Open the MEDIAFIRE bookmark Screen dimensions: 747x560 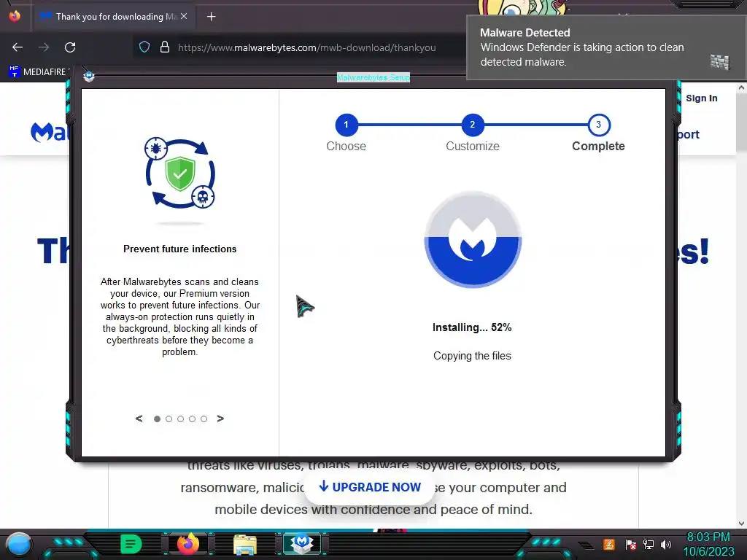pyautogui.click(x=37, y=72)
